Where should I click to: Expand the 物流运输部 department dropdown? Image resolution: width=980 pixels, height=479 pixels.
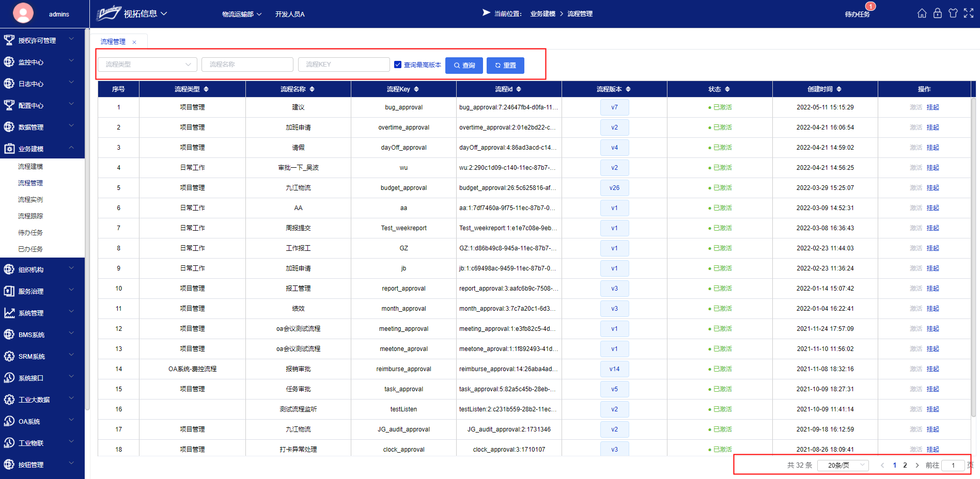[x=242, y=14]
